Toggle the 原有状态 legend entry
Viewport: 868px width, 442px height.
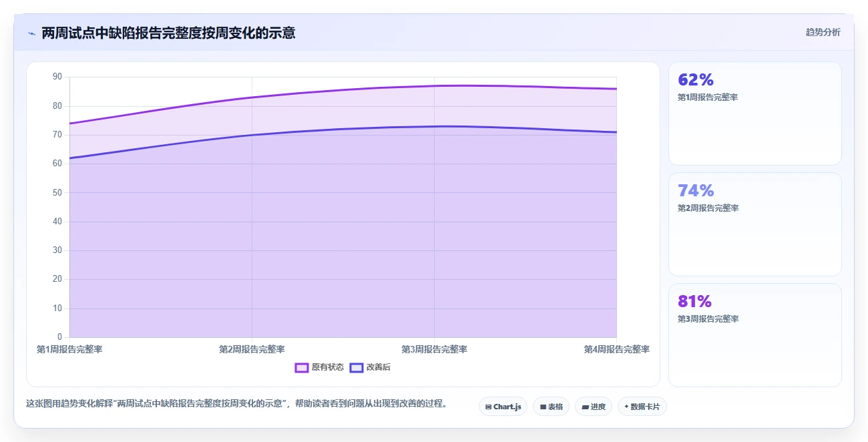[x=319, y=367]
